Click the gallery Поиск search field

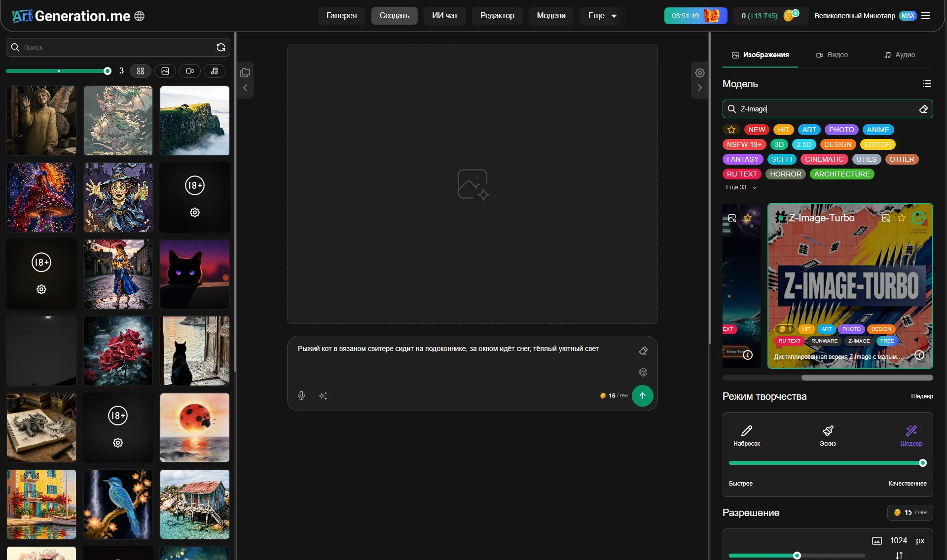pyautogui.click(x=118, y=47)
